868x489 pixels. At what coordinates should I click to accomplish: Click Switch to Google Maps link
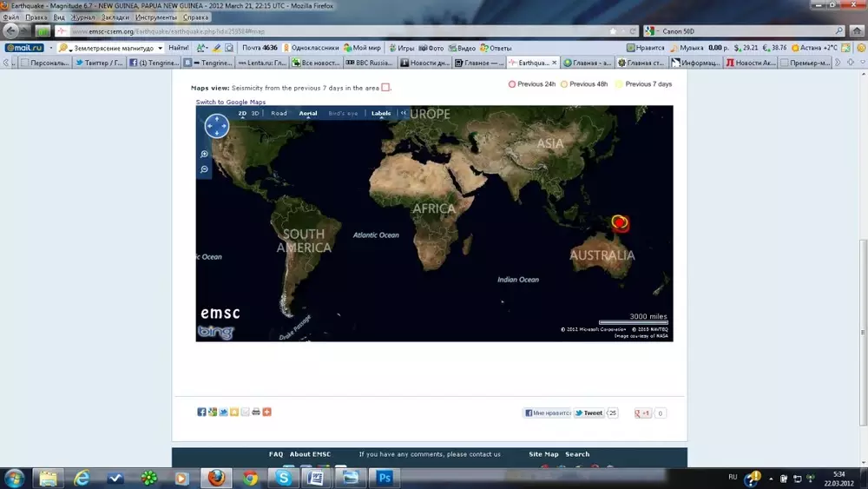click(230, 102)
